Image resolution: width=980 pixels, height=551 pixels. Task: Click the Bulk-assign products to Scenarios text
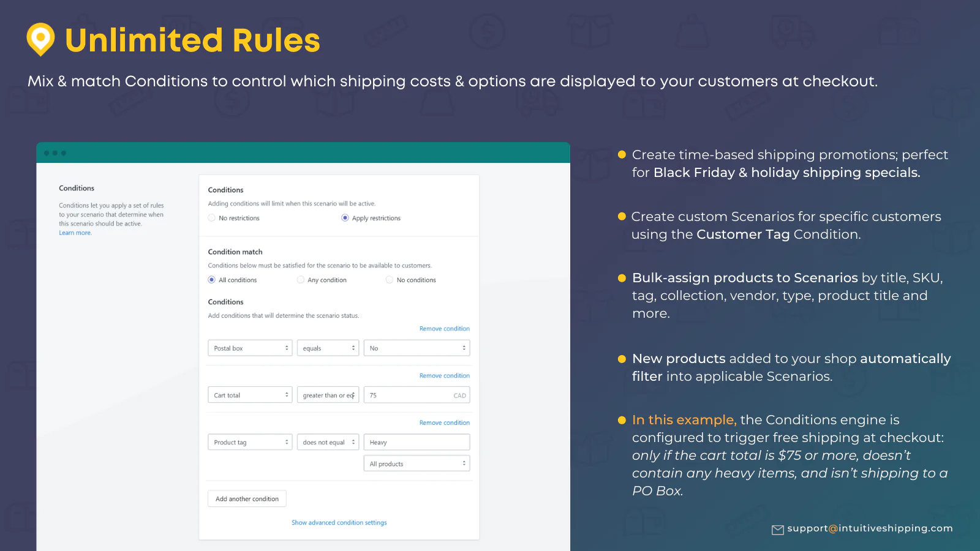[745, 278]
